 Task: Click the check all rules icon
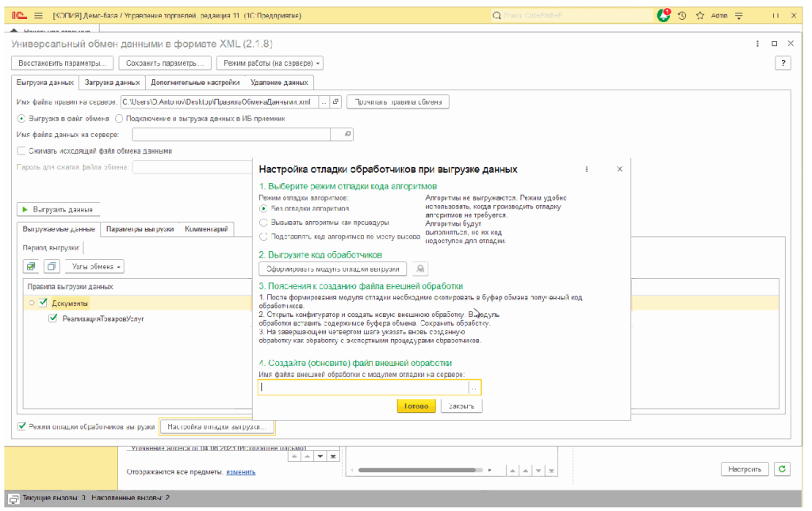tap(31, 266)
